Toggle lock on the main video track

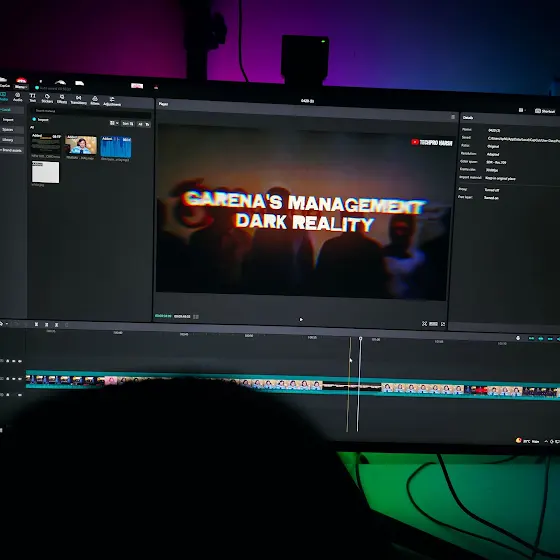coord(8,379)
